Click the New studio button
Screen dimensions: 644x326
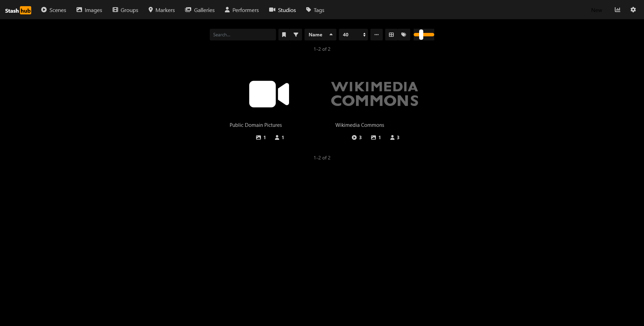coord(597,10)
